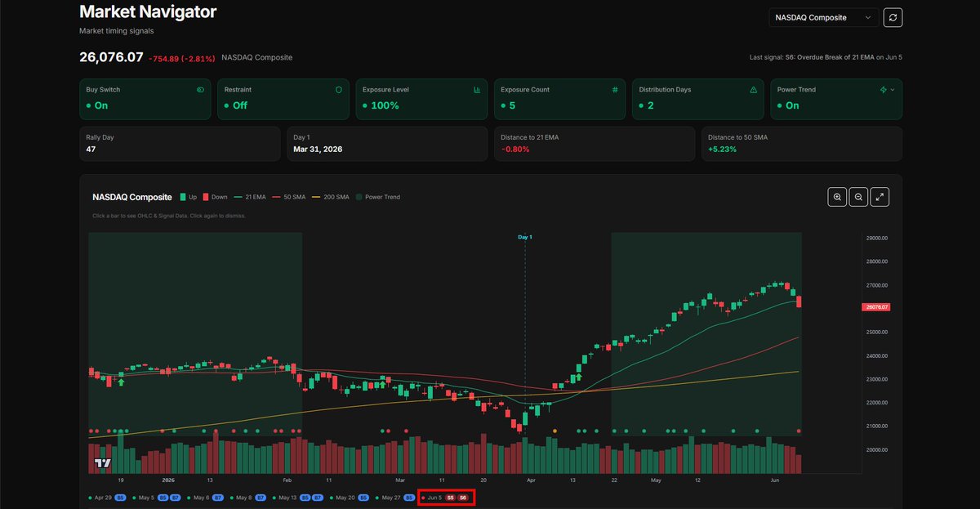Click the Power Trend lightning bolt icon
This screenshot has height=509, width=980.
[x=884, y=90]
